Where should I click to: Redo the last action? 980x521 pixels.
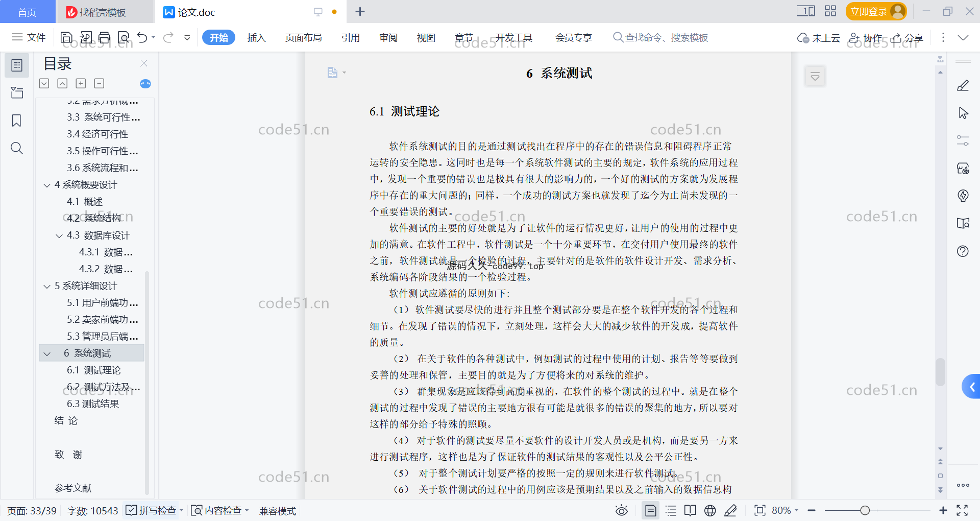168,37
